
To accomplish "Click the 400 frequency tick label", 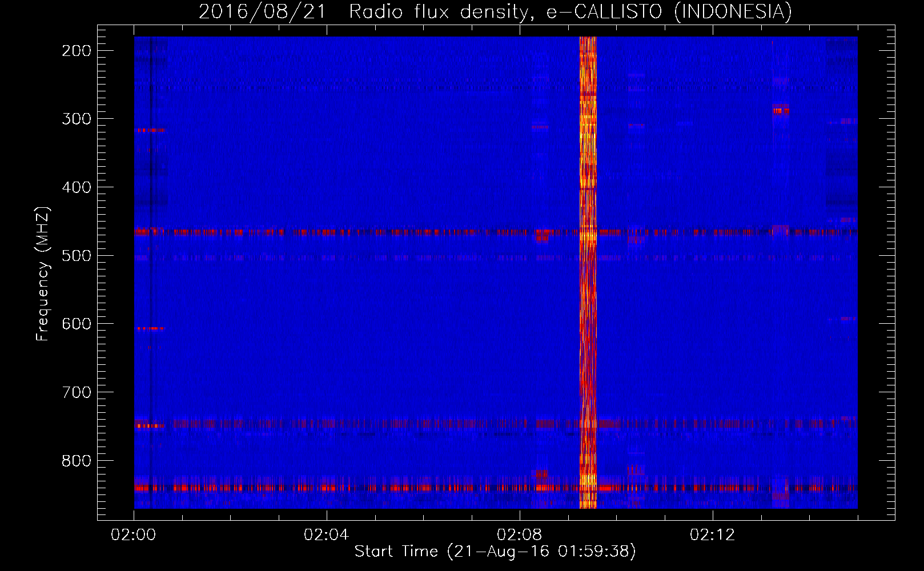I will 77,187.
